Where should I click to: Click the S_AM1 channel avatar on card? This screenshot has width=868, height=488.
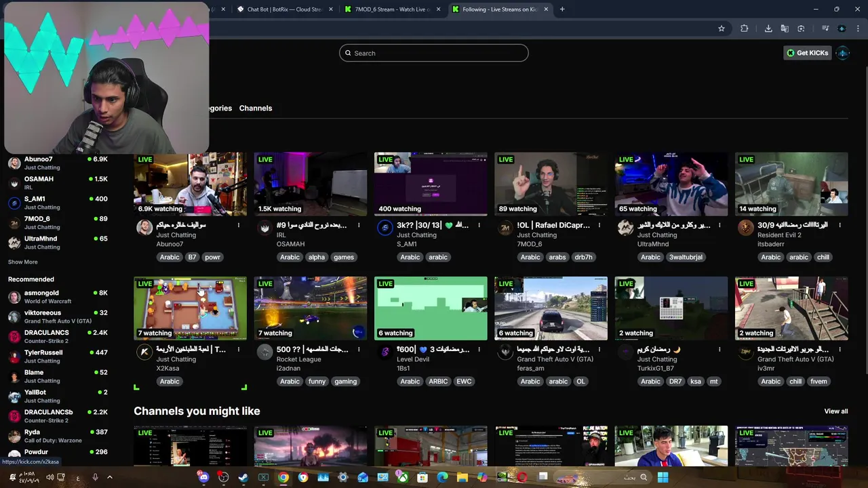[x=384, y=228]
